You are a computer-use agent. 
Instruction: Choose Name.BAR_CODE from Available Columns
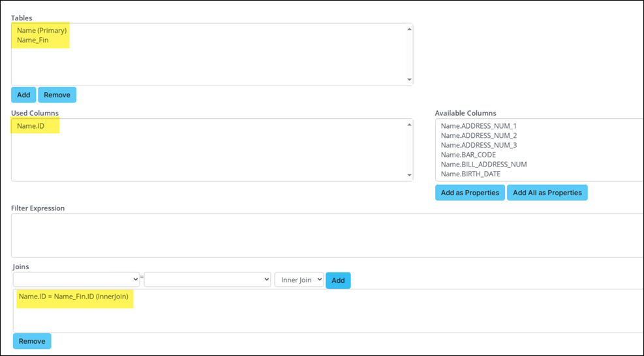468,155
